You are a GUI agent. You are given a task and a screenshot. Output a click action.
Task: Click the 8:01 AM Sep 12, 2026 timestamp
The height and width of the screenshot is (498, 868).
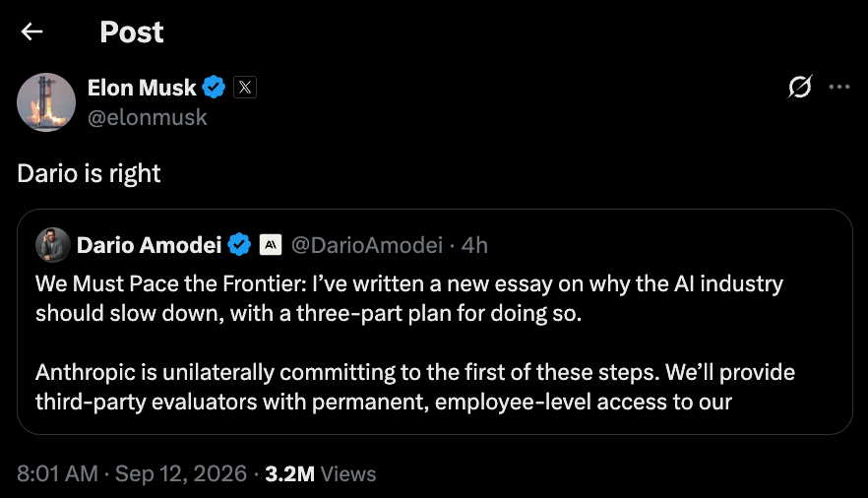coord(132,473)
